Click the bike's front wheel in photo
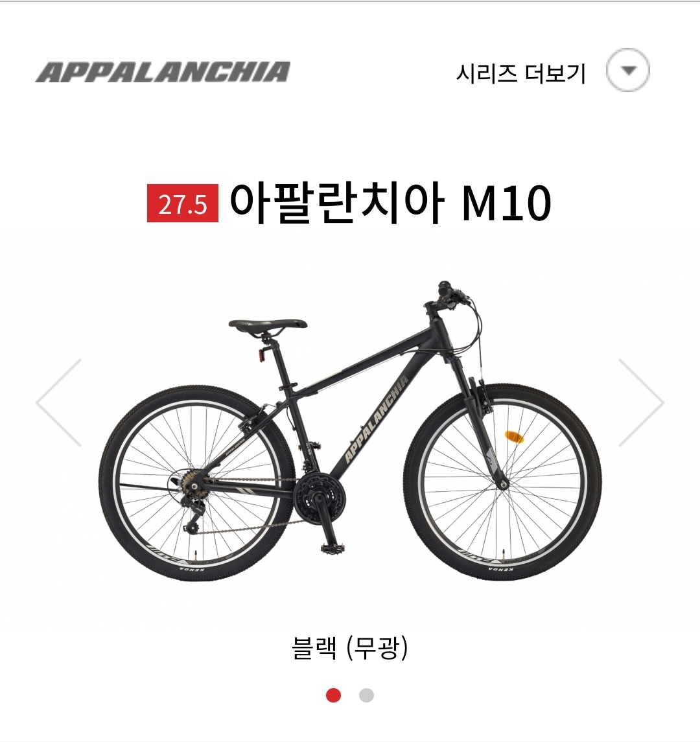This screenshot has width=700, height=742. pyautogui.click(x=503, y=481)
